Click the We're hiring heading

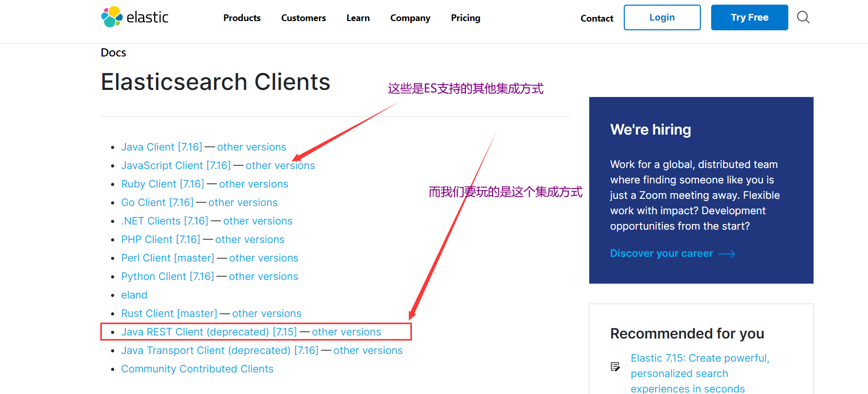click(x=650, y=129)
